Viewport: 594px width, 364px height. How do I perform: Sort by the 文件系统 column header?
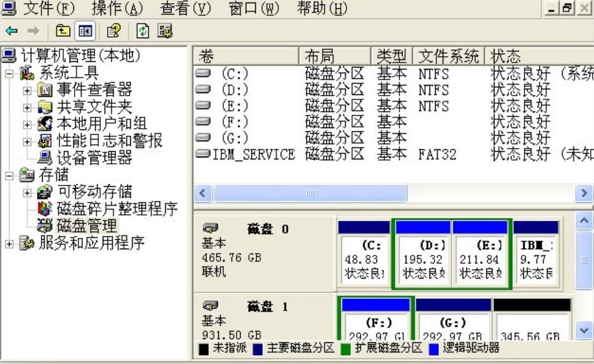click(449, 56)
